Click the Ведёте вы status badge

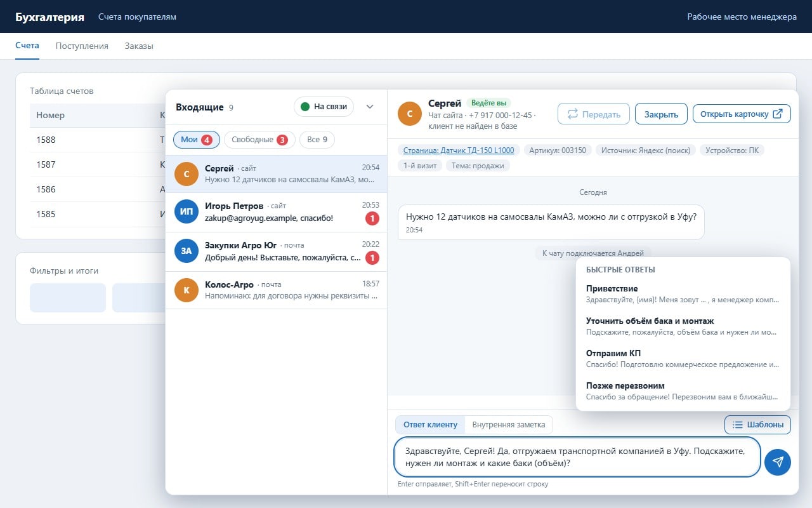(488, 103)
